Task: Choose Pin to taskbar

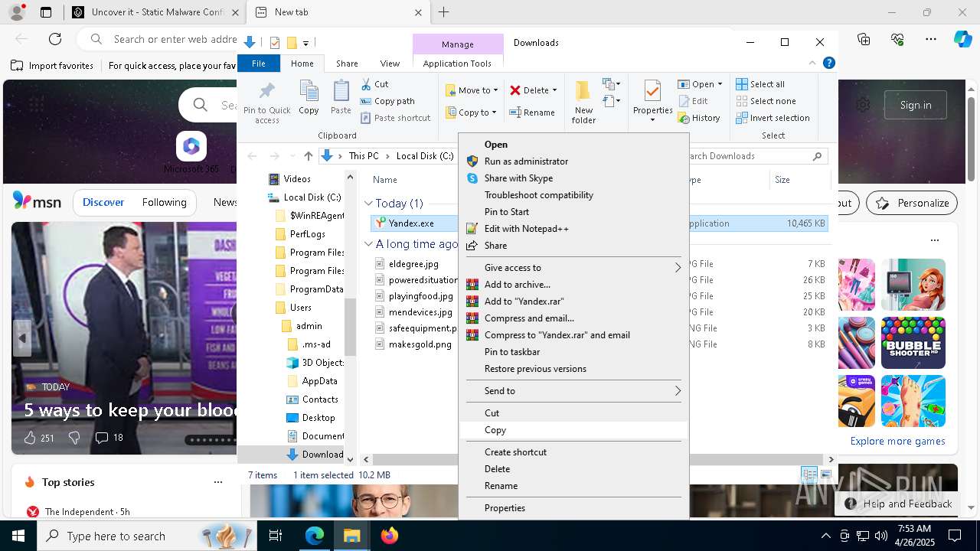Action: click(x=574, y=352)
